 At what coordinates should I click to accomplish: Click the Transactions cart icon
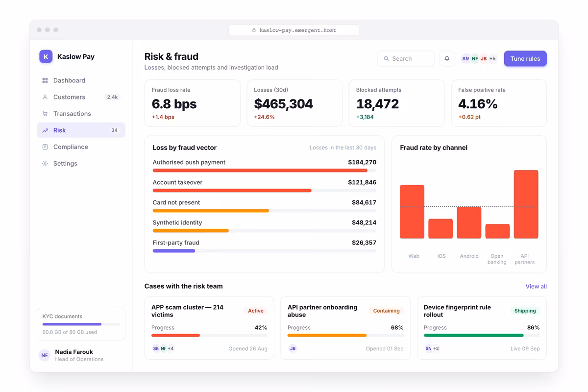(45, 114)
